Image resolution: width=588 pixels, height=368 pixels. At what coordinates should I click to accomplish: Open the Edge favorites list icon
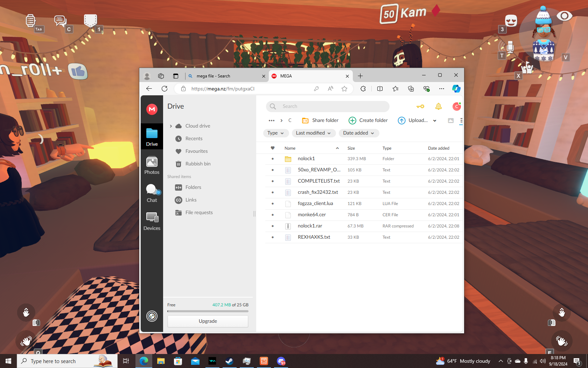coord(395,89)
